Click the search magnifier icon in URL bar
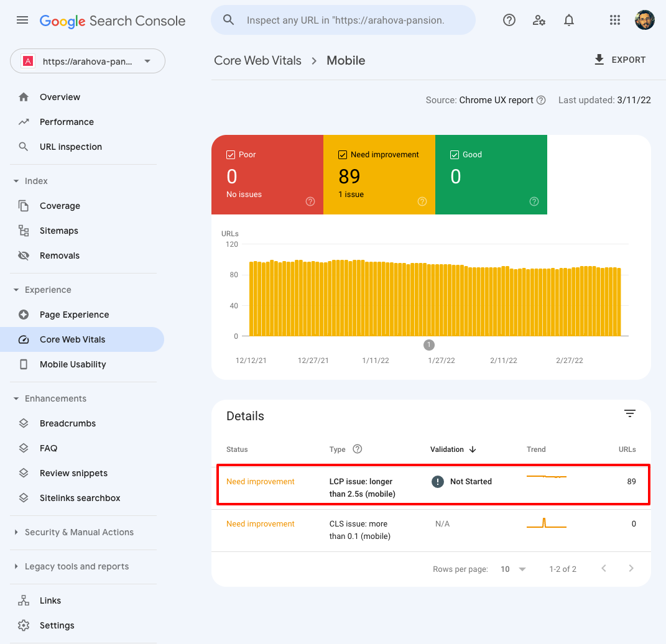 point(228,20)
